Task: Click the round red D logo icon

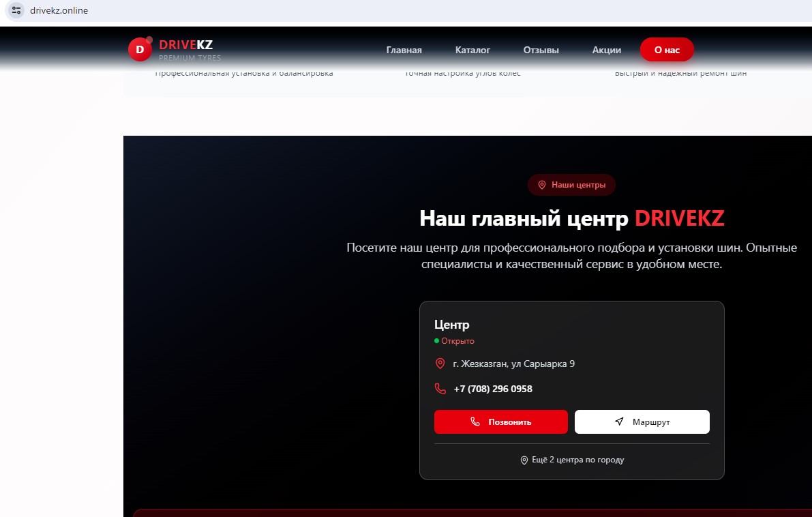Action: [140, 49]
